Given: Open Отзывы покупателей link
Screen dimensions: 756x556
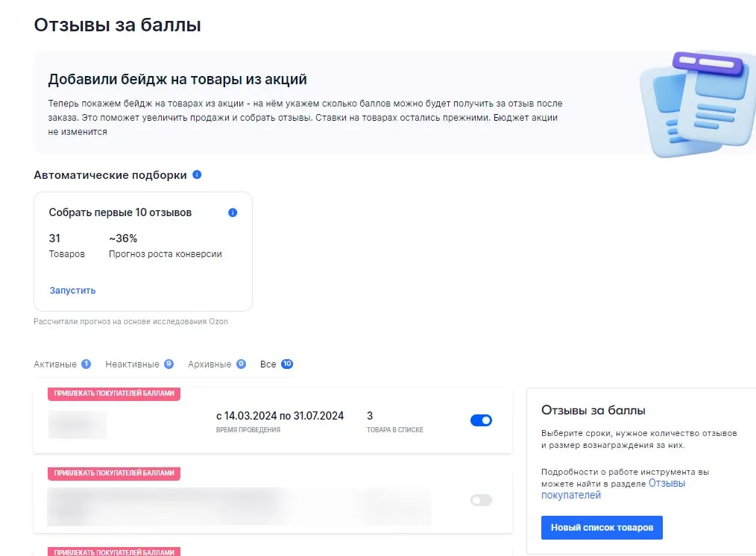Looking at the screenshot, I should 613,489.
